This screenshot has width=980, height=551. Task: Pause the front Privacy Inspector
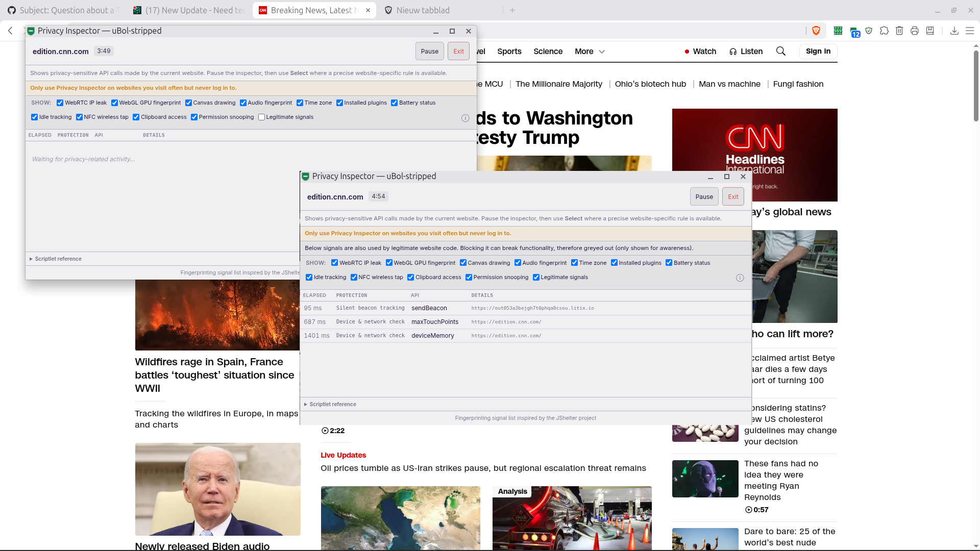click(704, 197)
